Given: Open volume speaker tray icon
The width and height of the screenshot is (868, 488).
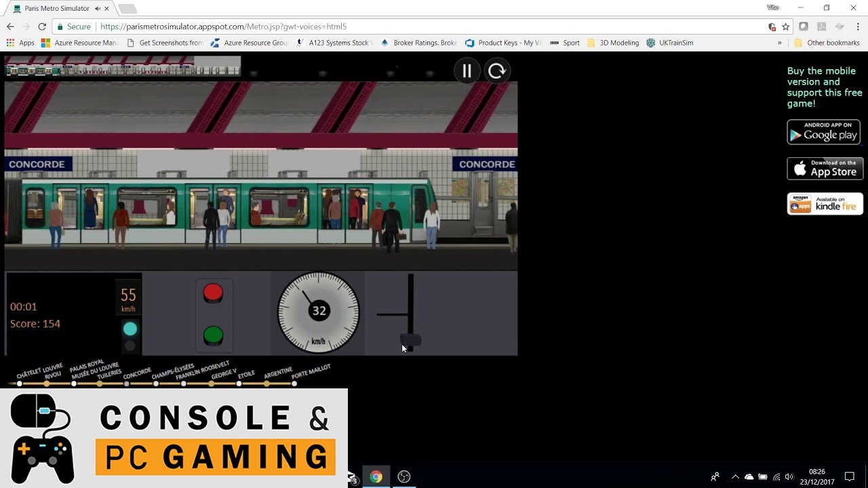Looking at the screenshot, I should (789, 476).
